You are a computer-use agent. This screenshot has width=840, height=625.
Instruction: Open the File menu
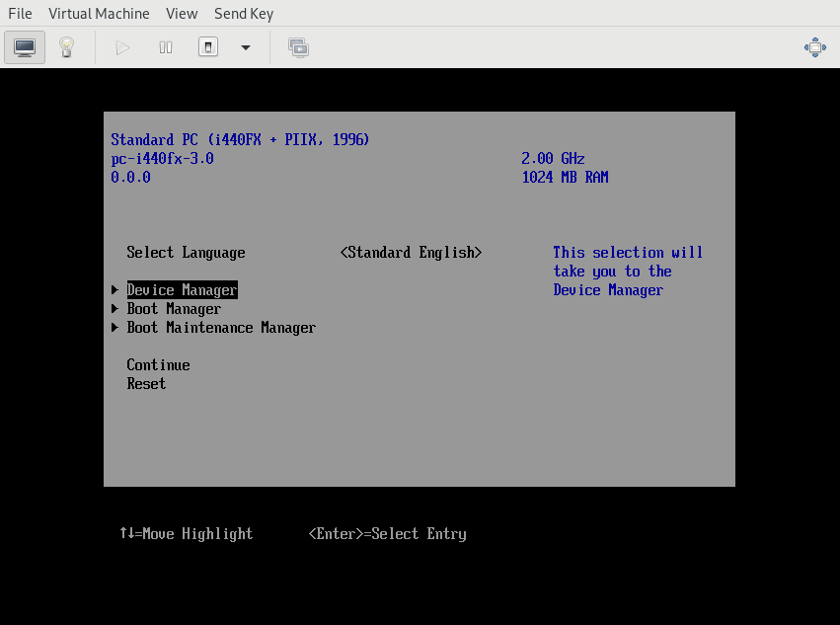20,14
